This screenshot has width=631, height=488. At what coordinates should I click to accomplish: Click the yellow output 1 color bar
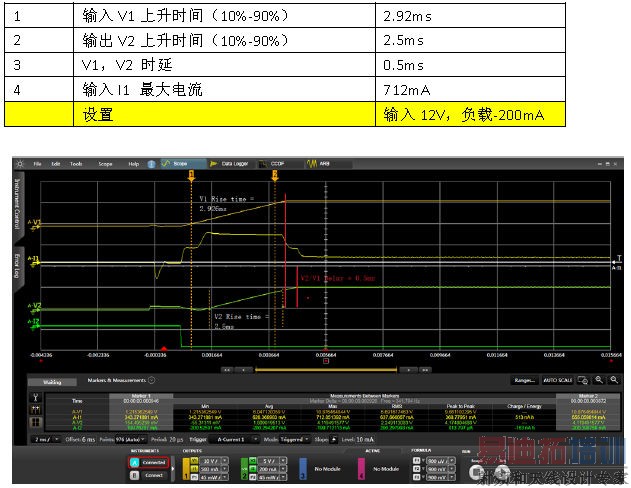point(186,468)
